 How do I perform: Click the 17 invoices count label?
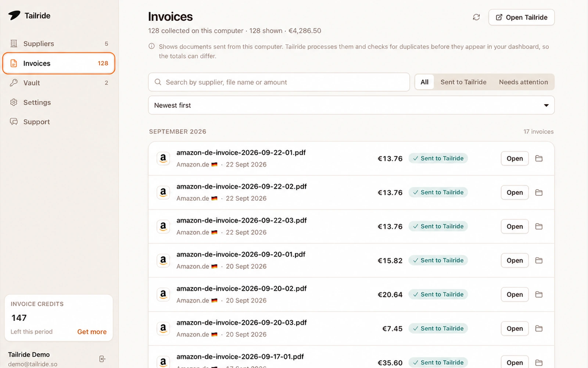(x=538, y=131)
